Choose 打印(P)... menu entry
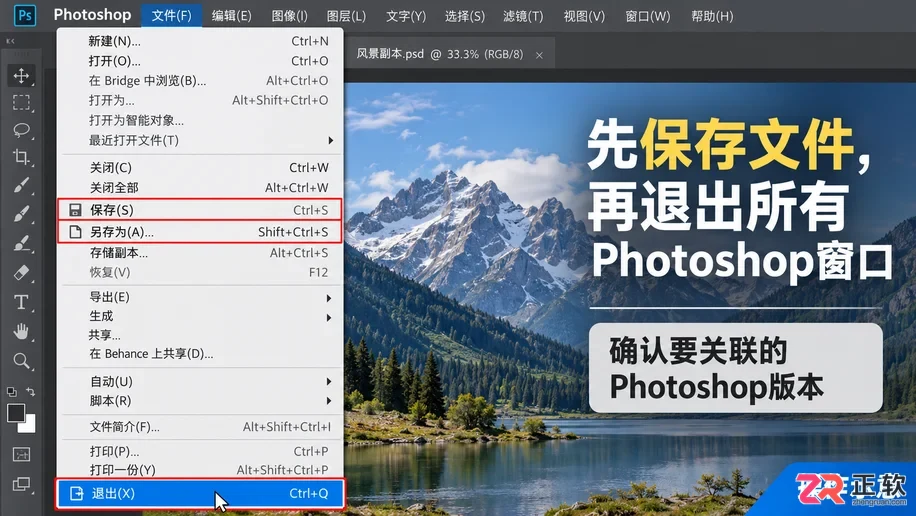 pos(200,451)
